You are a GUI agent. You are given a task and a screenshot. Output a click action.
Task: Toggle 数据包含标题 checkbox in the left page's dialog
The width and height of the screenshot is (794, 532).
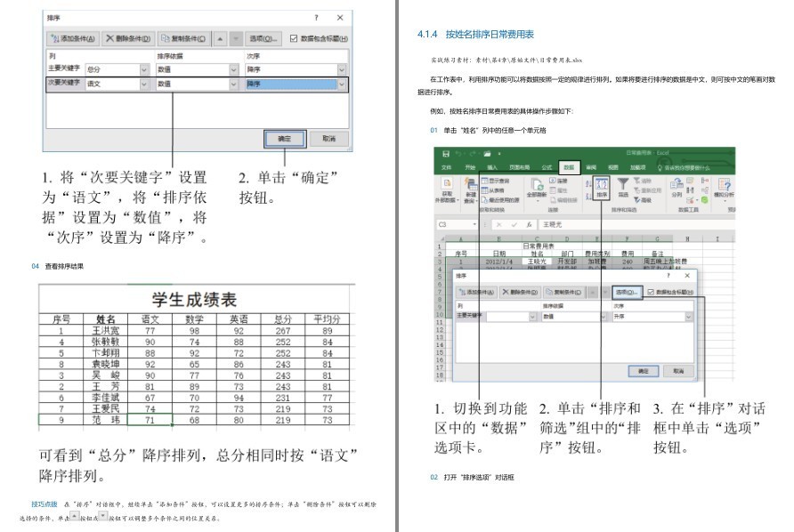point(293,38)
